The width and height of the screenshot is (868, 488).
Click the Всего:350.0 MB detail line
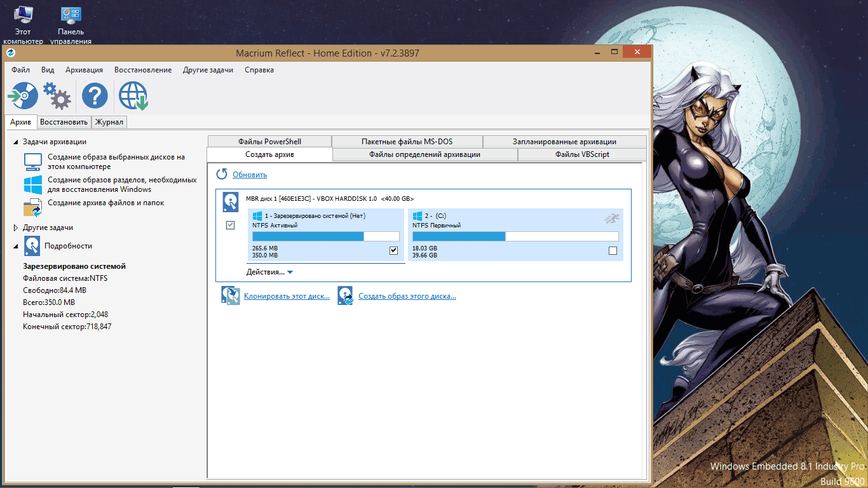(x=49, y=302)
